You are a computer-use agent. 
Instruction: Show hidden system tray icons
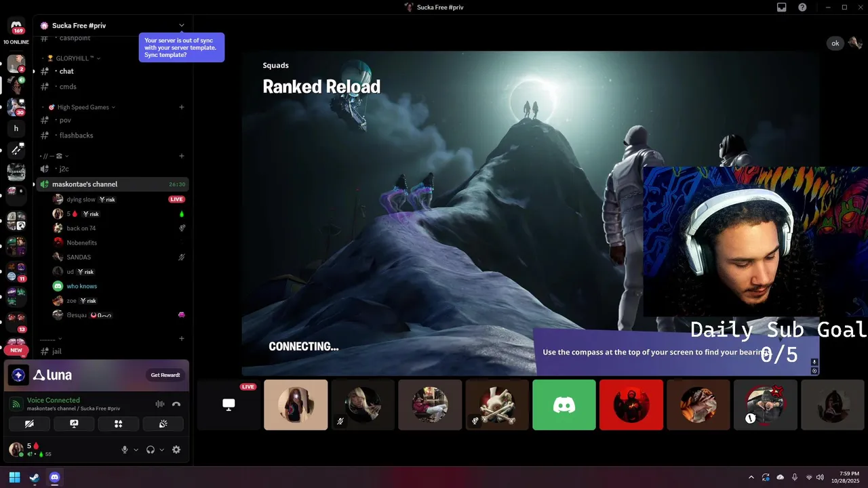click(x=751, y=477)
